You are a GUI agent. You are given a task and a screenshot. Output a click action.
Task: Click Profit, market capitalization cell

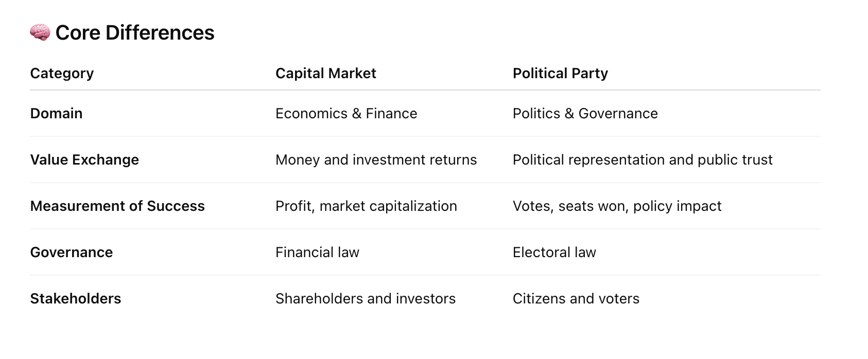[366, 206]
